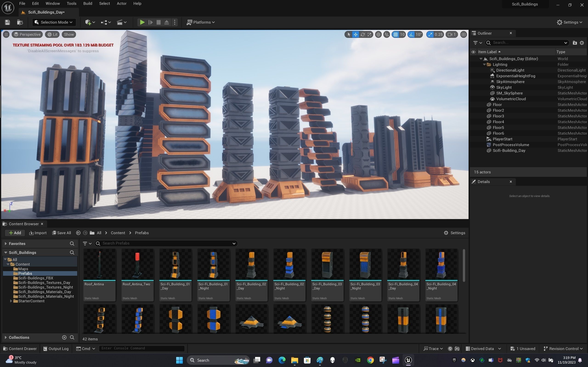Select the Scale transform tool

click(x=369, y=34)
